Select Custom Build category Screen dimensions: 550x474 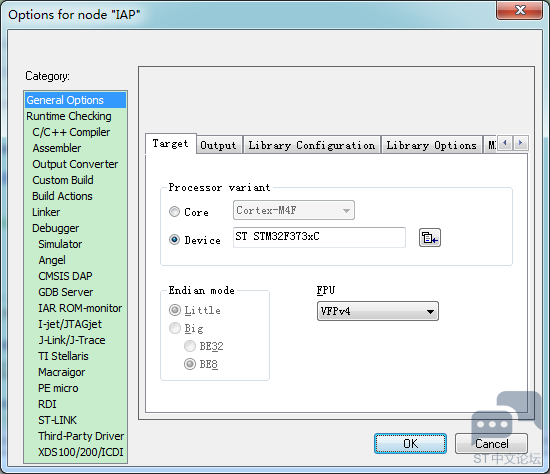(x=75, y=180)
